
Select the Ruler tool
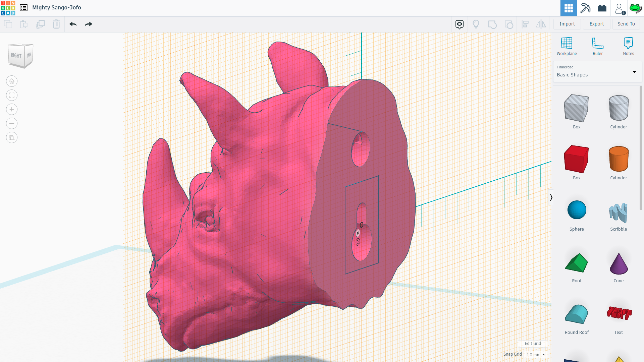pos(598,46)
